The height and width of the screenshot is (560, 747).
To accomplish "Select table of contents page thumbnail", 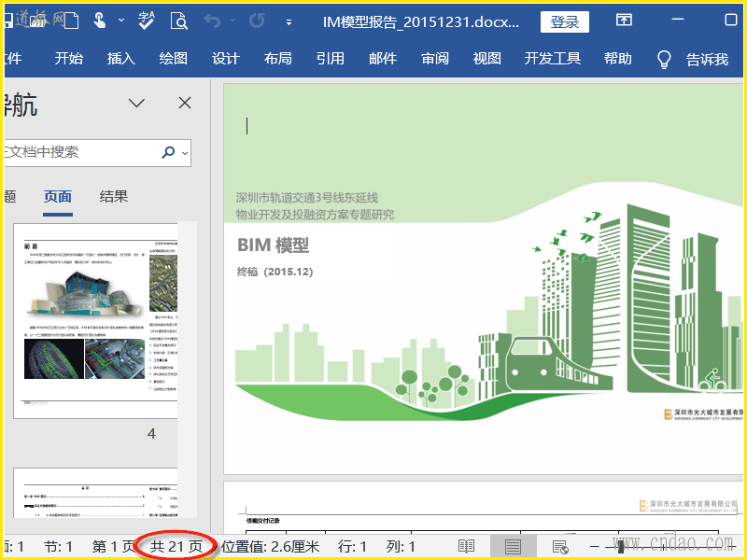I will tap(95, 493).
